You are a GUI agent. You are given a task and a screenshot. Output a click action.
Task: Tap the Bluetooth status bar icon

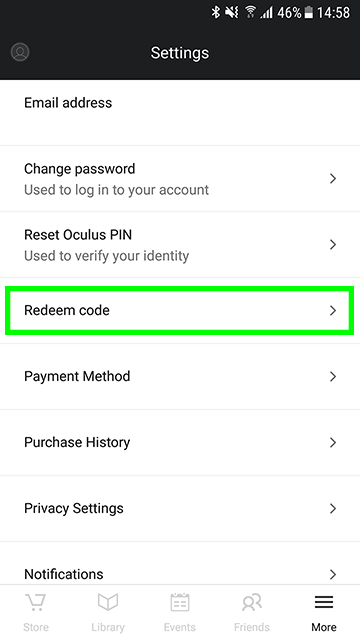pyautogui.click(x=216, y=12)
